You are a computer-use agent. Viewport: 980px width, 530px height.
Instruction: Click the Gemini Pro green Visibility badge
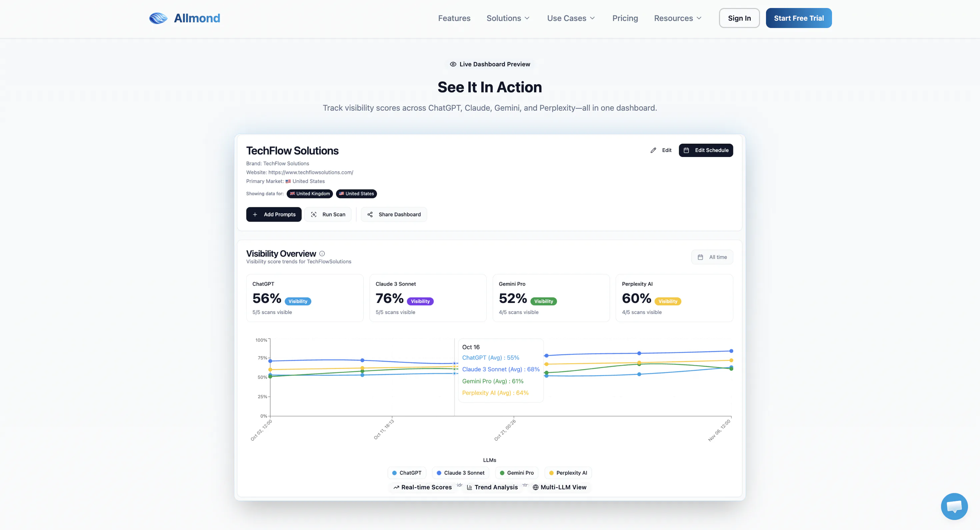click(543, 301)
